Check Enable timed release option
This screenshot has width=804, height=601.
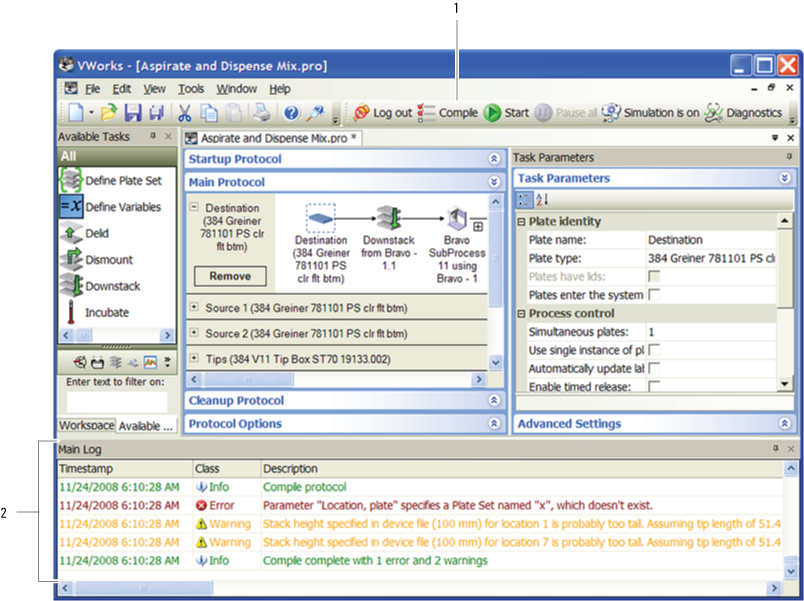[x=654, y=387]
